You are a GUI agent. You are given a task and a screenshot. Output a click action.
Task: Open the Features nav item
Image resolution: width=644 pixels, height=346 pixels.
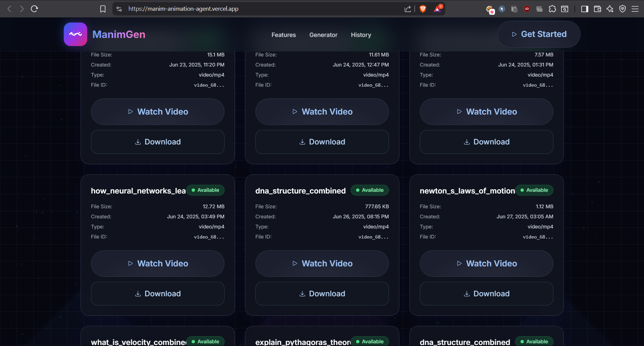[284, 35]
